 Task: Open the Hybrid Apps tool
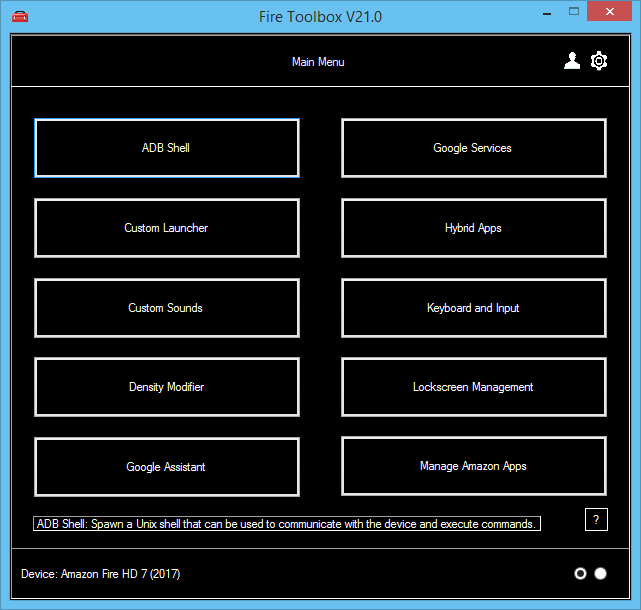click(474, 228)
